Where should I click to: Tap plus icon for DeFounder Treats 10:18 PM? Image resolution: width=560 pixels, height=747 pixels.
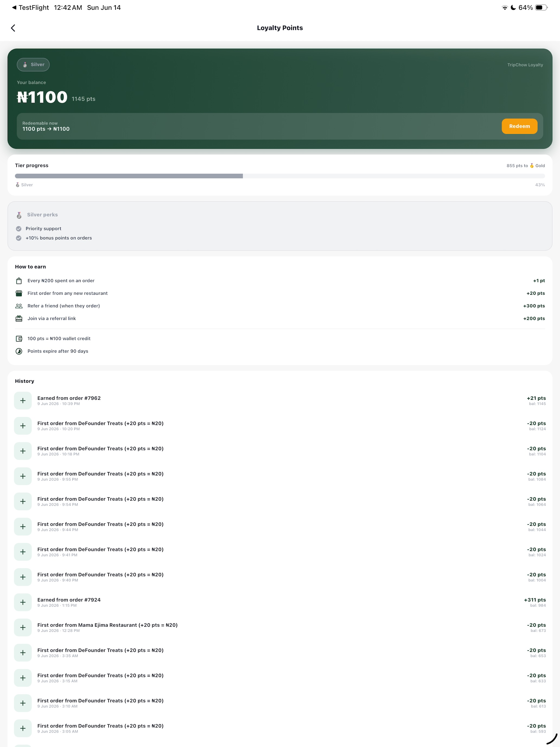(x=23, y=451)
